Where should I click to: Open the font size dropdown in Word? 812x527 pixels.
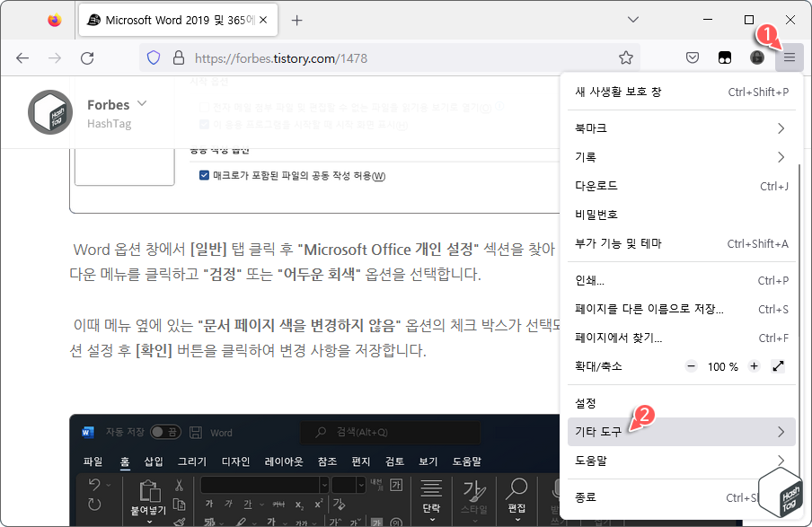point(361,485)
